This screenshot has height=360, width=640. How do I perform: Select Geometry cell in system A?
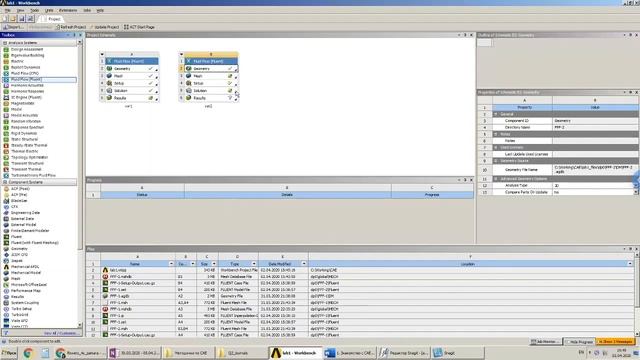point(132,69)
